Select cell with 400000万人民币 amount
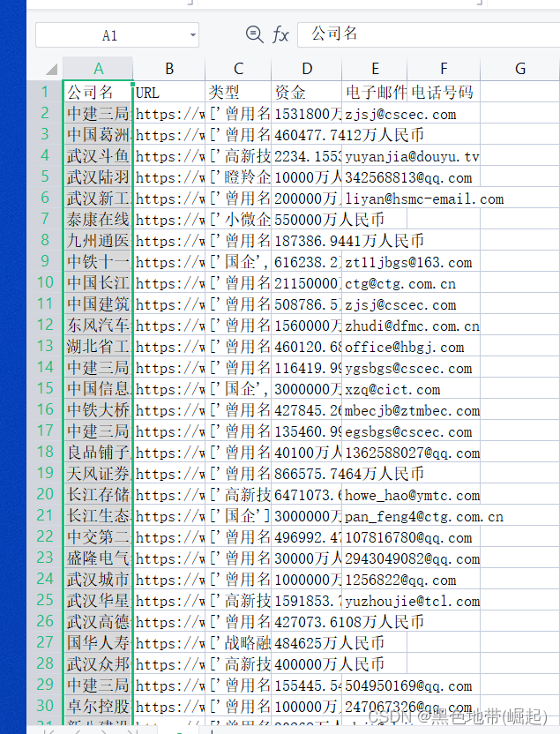The height and width of the screenshot is (734, 560). (x=307, y=663)
